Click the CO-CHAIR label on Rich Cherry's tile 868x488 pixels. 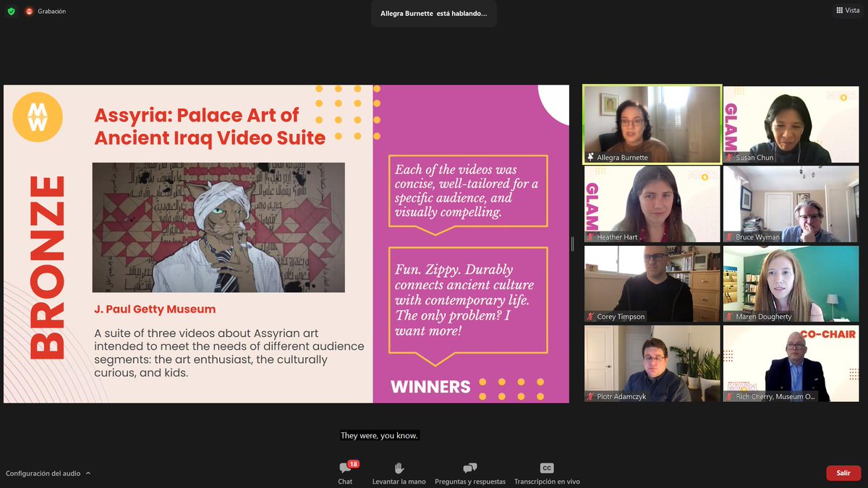[x=828, y=335]
